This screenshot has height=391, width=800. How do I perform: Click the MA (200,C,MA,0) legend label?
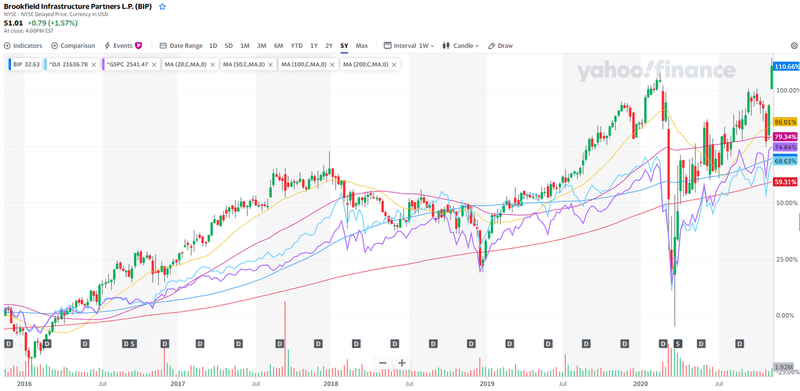[366, 65]
